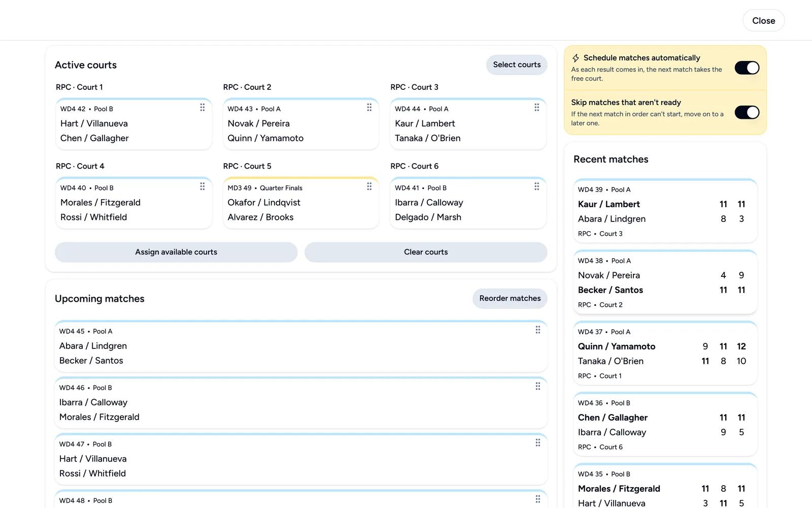Click drag handle on upcoming WD4 45 match
Viewport: 812px width, 508px height.
pos(538,330)
